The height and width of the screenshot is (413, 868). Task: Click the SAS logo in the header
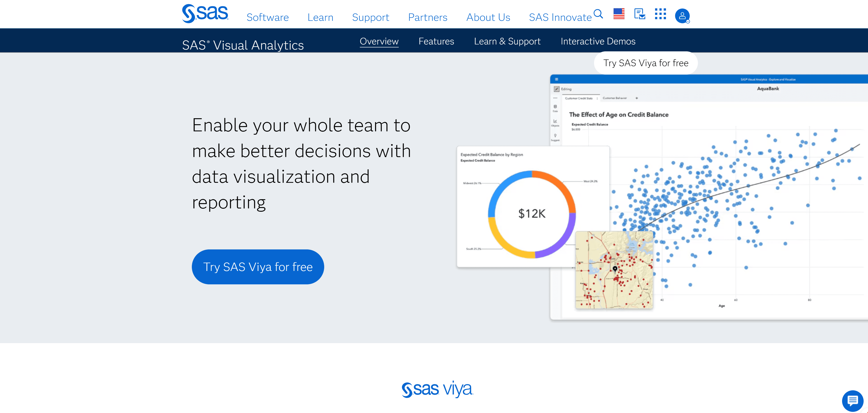[205, 13]
